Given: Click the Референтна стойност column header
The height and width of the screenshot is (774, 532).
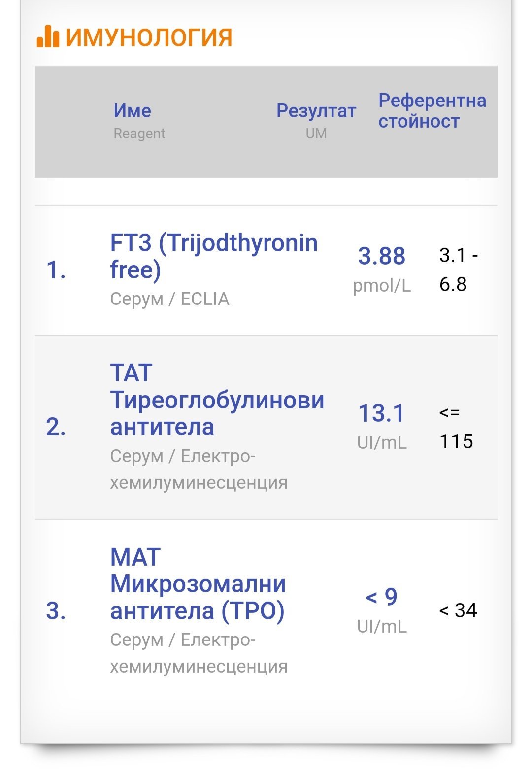Looking at the screenshot, I should pos(432,110).
